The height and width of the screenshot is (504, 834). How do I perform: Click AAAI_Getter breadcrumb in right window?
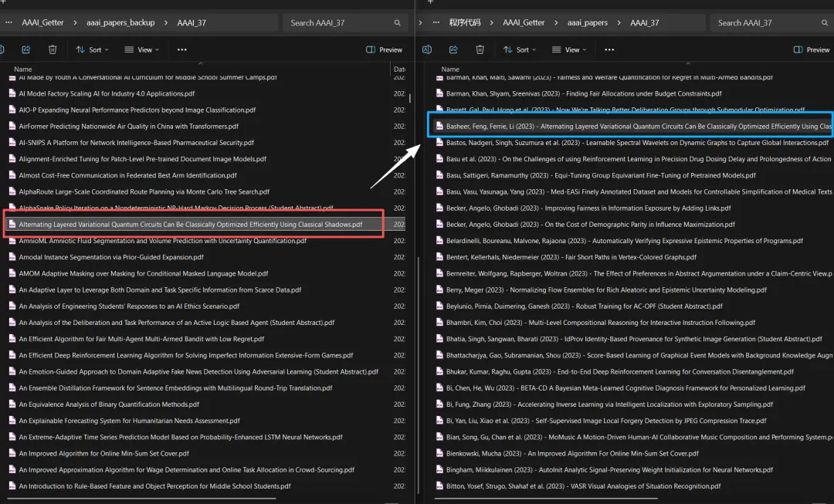click(x=524, y=23)
